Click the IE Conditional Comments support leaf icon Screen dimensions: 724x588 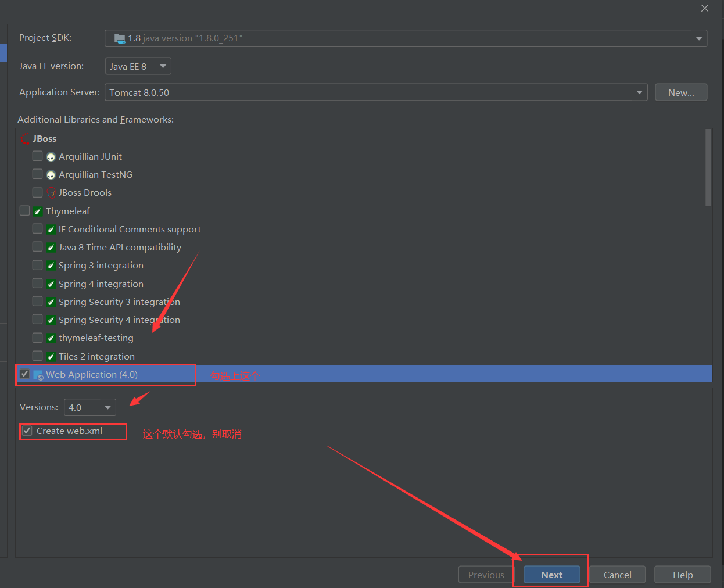51,230
